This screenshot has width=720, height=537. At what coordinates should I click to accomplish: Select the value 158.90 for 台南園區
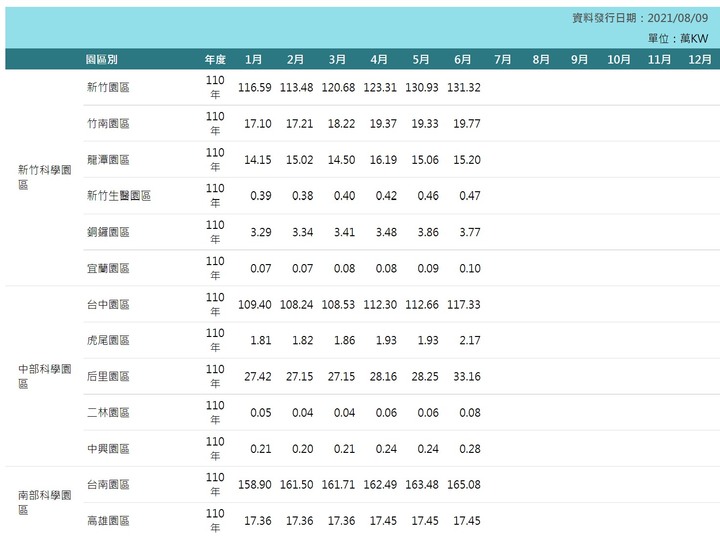254,485
